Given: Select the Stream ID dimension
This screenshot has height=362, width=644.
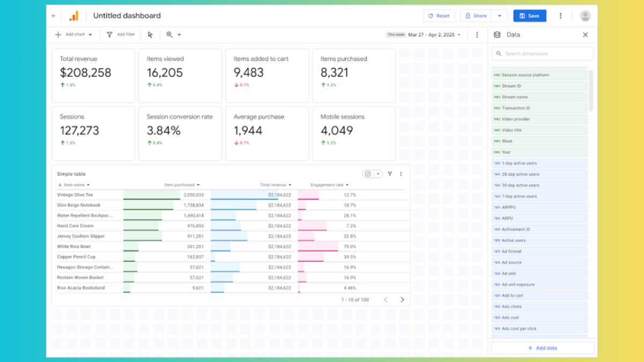Looking at the screenshot, I should [x=539, y=86].
